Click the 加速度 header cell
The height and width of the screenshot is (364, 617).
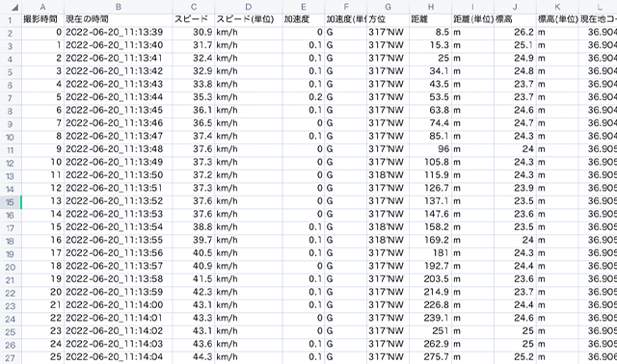304,19
